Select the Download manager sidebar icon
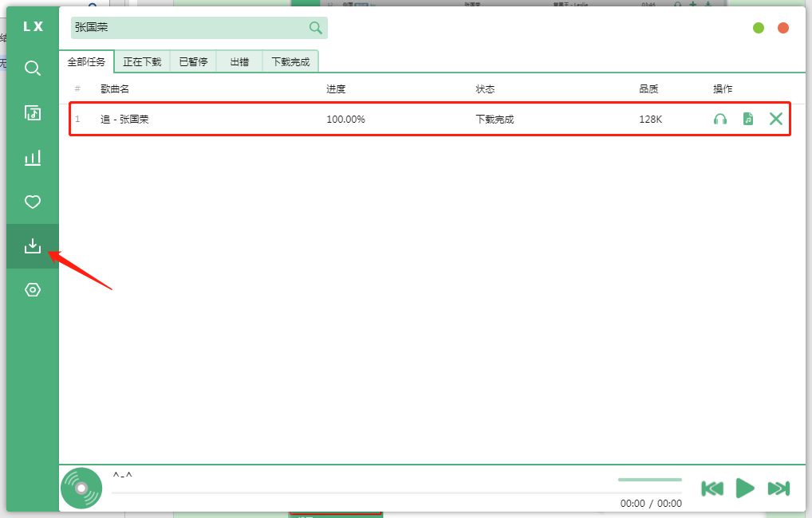The image size is (812, 518). pos(32,245)
